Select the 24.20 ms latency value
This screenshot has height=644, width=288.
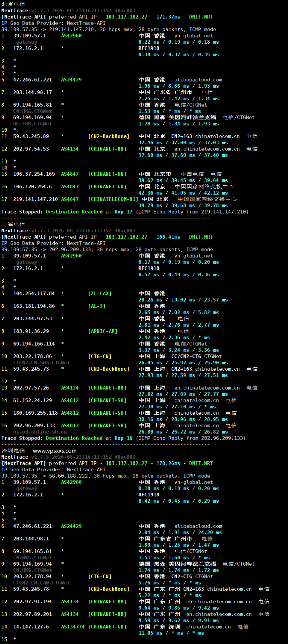pyautogui.click(x=210, y=532)
